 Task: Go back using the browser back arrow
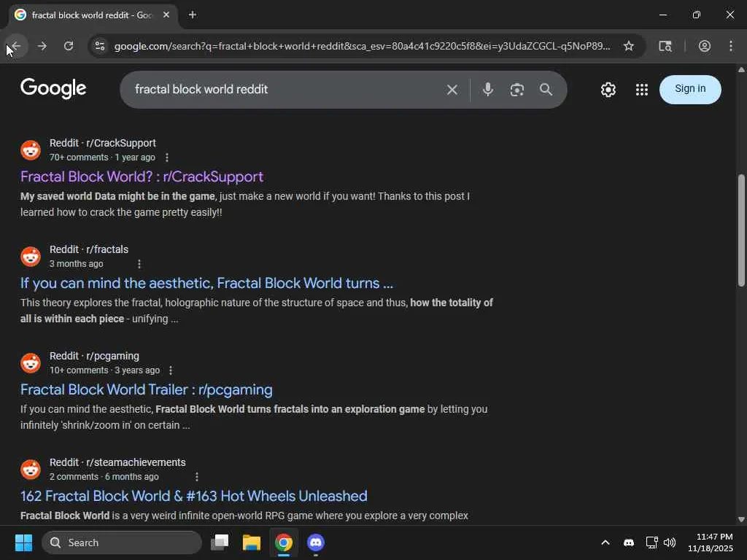tap(16, 46)
